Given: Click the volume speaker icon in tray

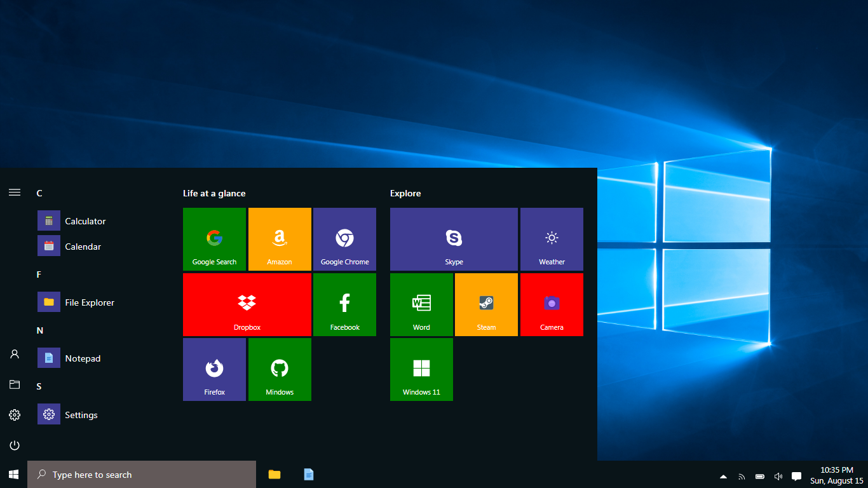Looking at the screenshot, I should point(778,476).
